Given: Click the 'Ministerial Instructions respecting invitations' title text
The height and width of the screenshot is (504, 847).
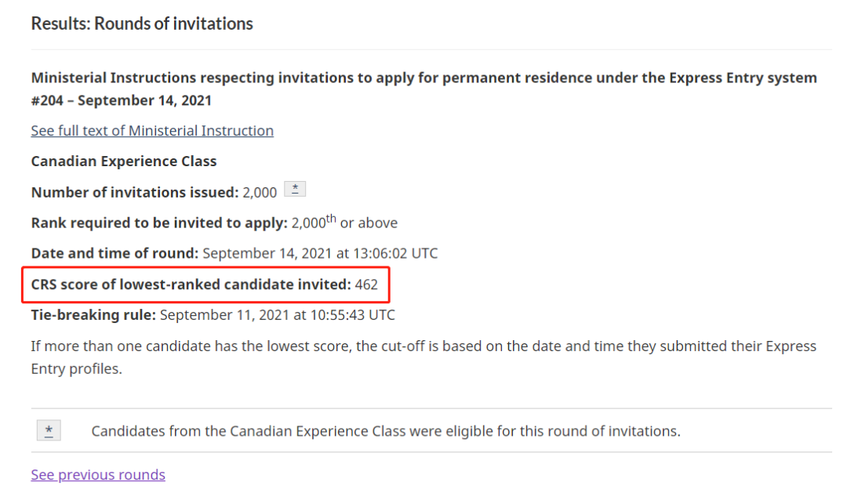Looking at the screenshot, I should coord(423,78).
